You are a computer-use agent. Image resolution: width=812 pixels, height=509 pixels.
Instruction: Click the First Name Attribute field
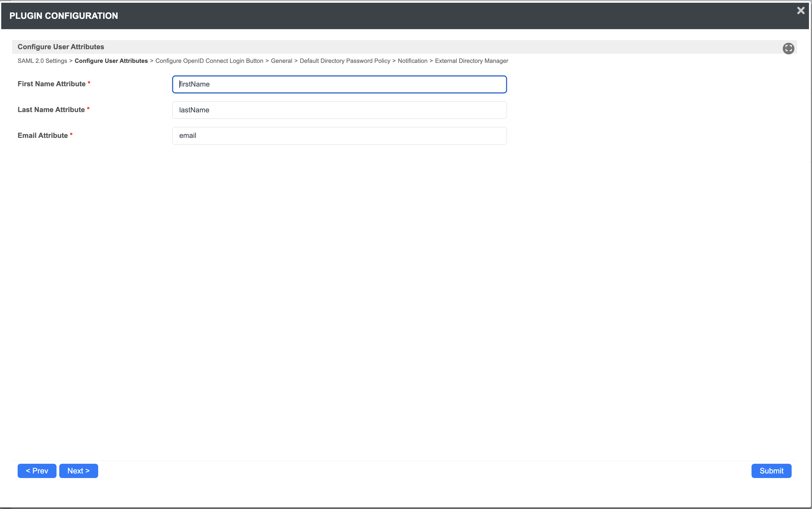coord(339,84)
